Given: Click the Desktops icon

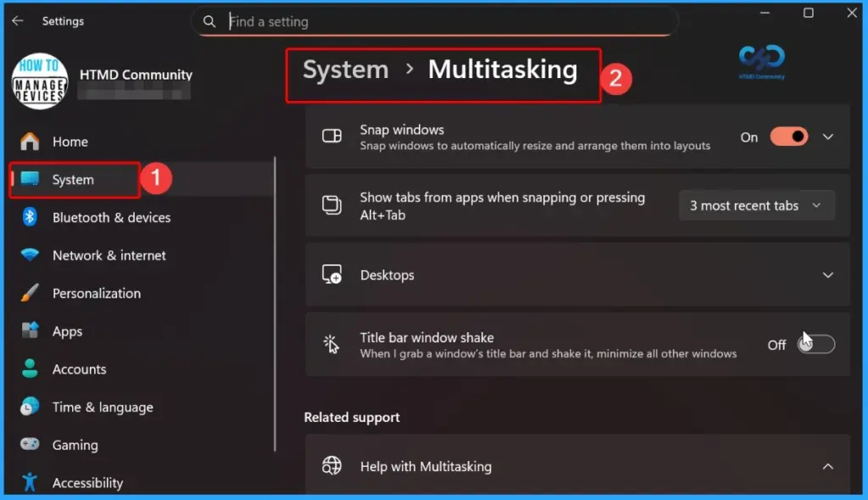Looking at the screenshot, I should click(x=332, y=275).
